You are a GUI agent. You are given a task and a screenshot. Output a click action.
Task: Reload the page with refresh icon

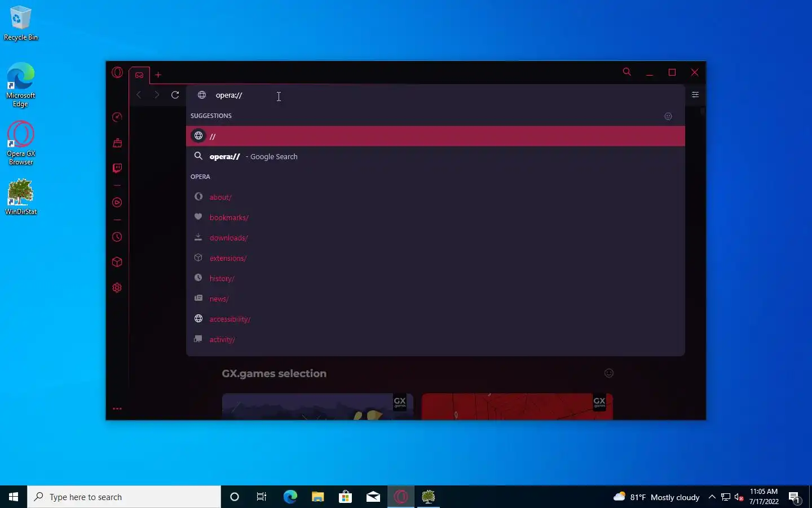[175, 95]
